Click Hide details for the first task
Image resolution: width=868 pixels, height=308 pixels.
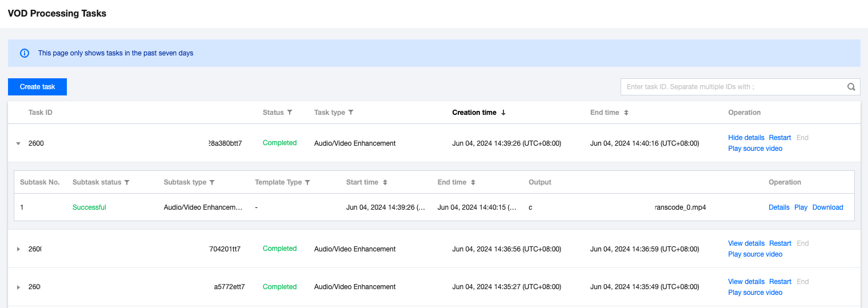pos(746,138)
